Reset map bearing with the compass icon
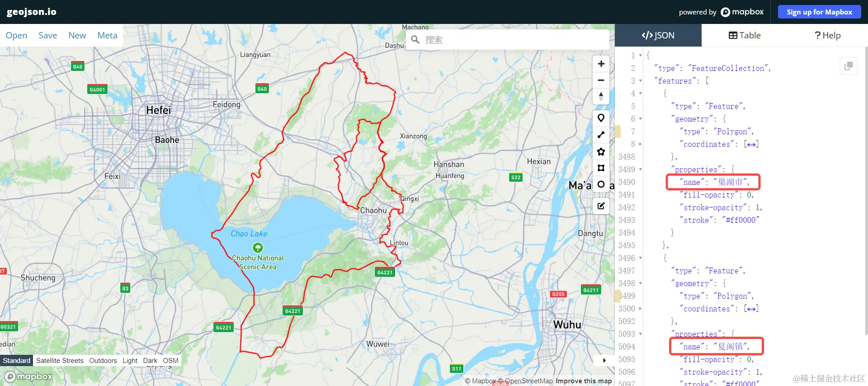Image resolution: width=868 pixels, height=386 pixels. pyautogui.click(x=601, y=96)
